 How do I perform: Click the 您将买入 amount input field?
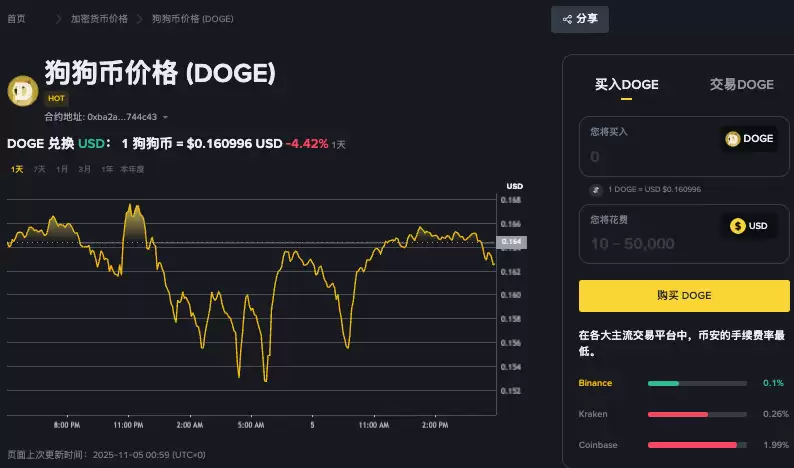pyautogui.click(x=650, y=156)
